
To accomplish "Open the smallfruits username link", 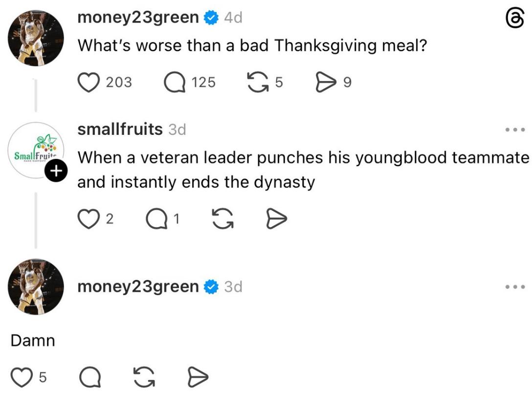I will 120,130.
